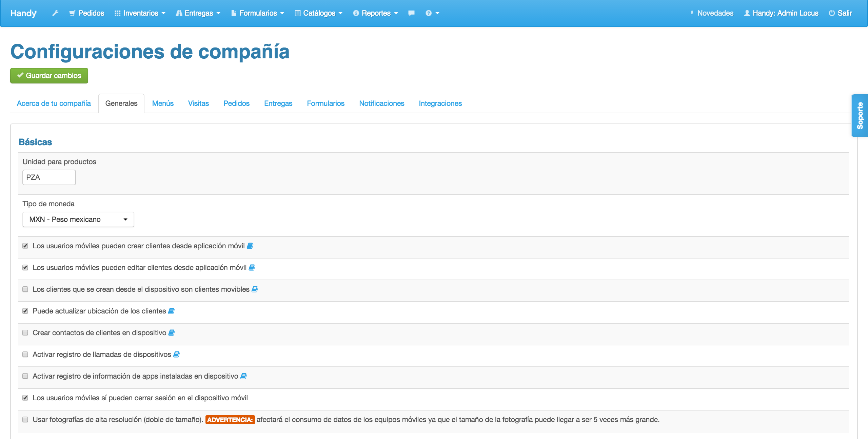
Task: Enable Crear contactos de clientes en dispositivo
Action: (x=25, y=333)
